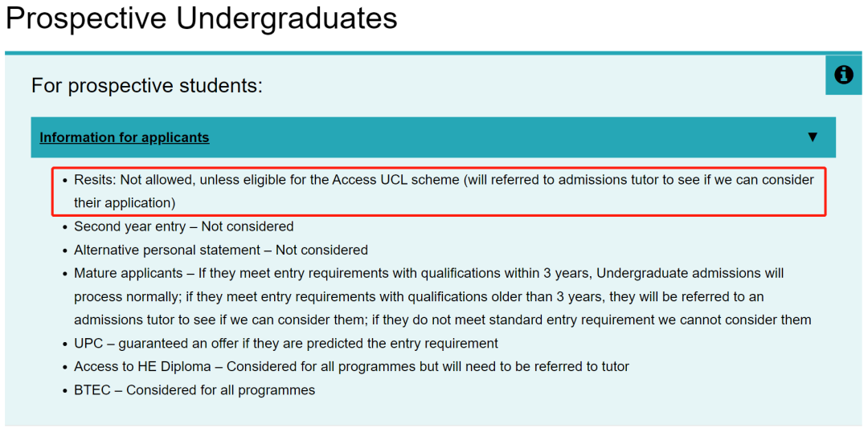Click the UPC guaranteed offer line

click(286, 344)
